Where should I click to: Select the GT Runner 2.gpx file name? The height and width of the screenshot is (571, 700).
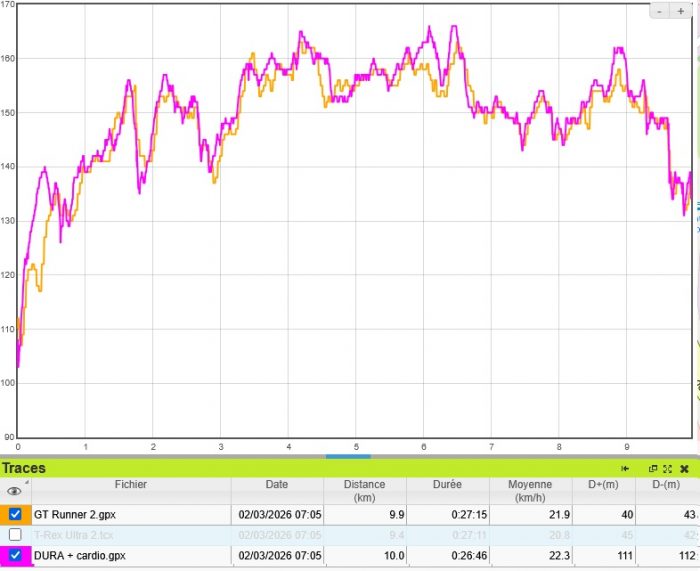pos(74,514)
